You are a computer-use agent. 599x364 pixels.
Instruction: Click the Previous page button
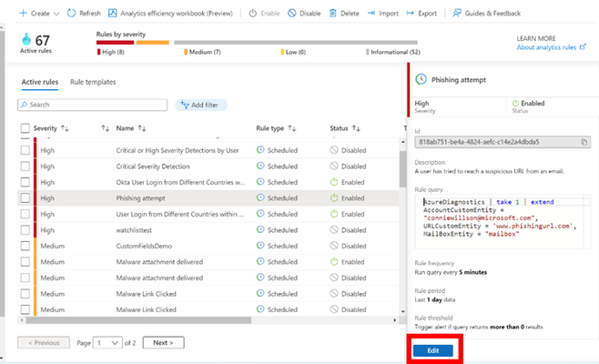44,342
